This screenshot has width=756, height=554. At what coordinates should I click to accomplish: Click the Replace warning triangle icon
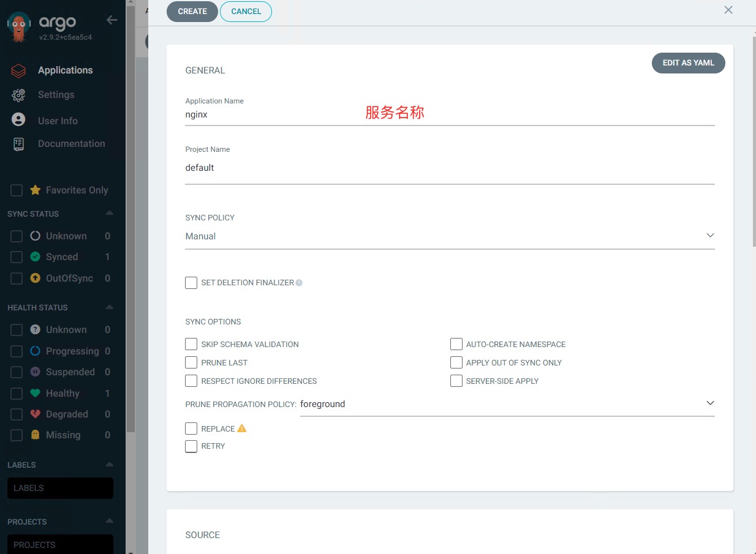(242, 429)
